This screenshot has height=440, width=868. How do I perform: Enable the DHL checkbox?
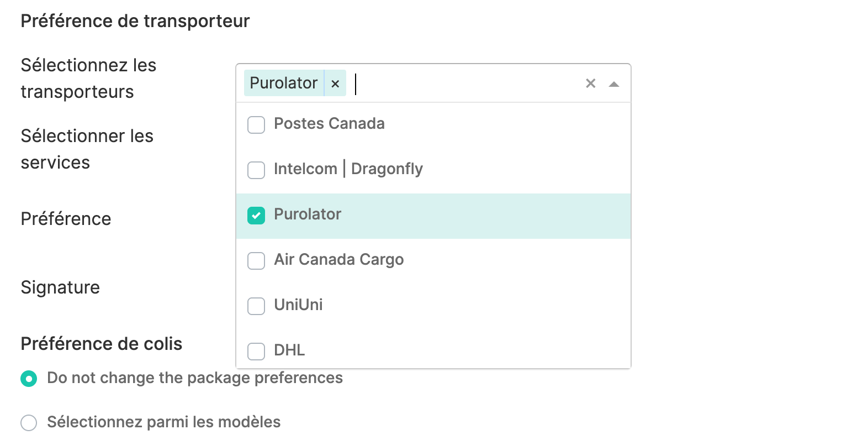pyautogui.click(x=256, y=351)
